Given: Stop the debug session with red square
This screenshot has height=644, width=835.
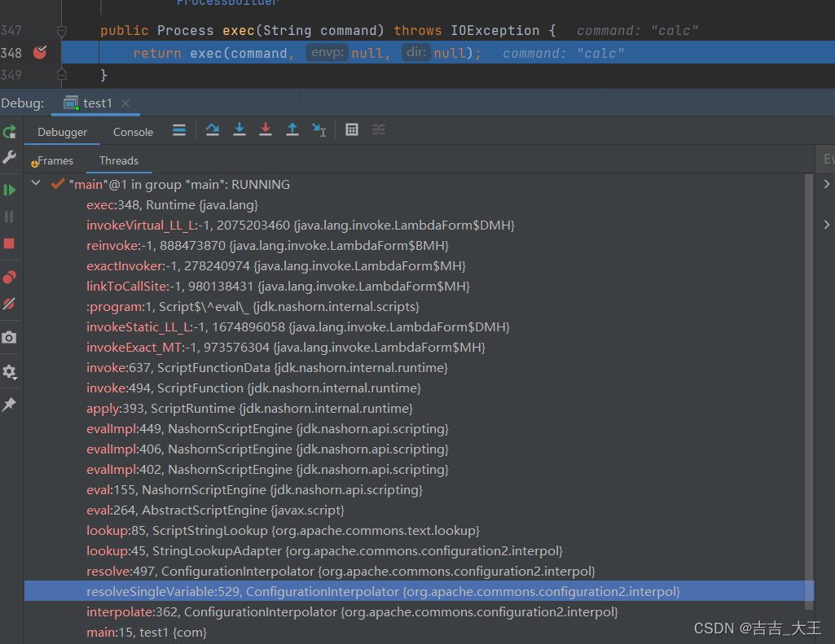Looking at the screenshot, I should pos(10,243).
